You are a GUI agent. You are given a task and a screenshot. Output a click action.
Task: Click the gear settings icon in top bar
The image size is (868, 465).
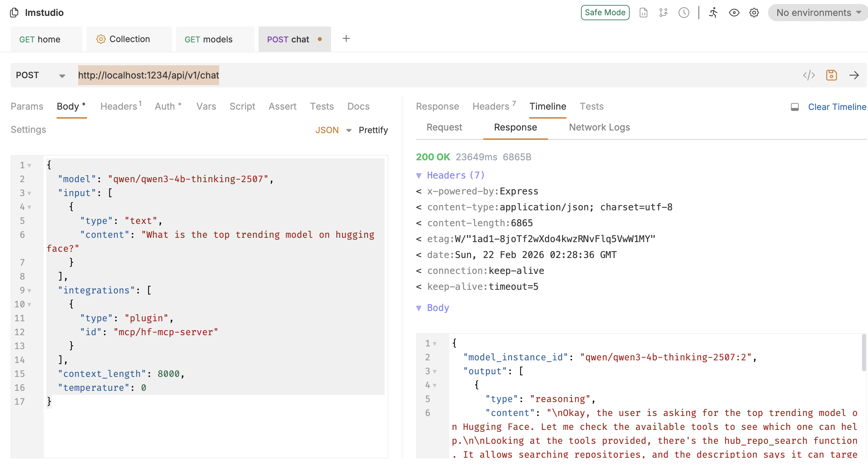tap(754, 13)
